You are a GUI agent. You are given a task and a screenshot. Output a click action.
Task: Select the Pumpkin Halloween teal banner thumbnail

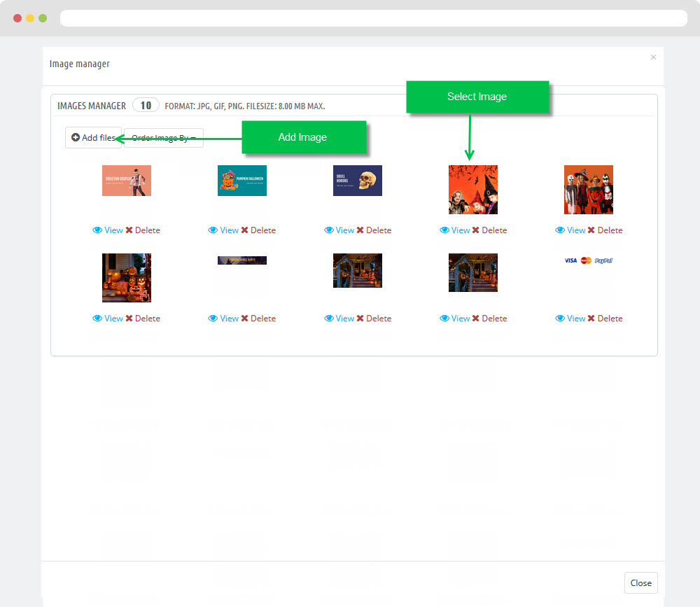[x=242, y=181]
